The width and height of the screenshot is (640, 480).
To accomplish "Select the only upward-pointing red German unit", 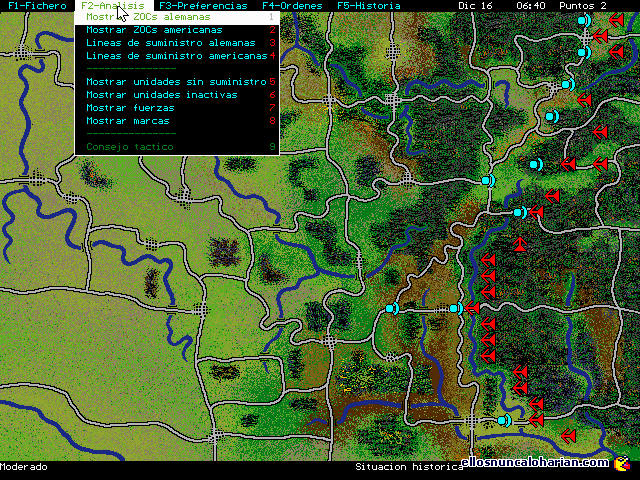I will (x=520, y=244).
